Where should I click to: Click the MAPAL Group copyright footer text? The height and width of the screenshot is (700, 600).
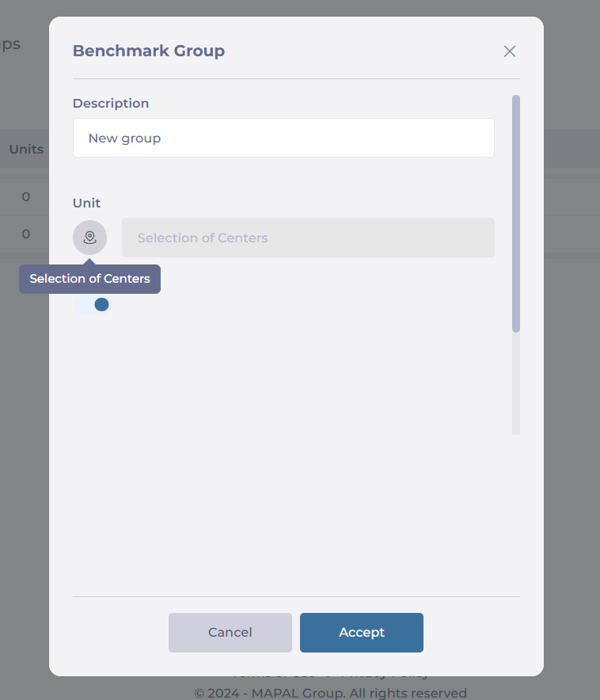point(331,693)
